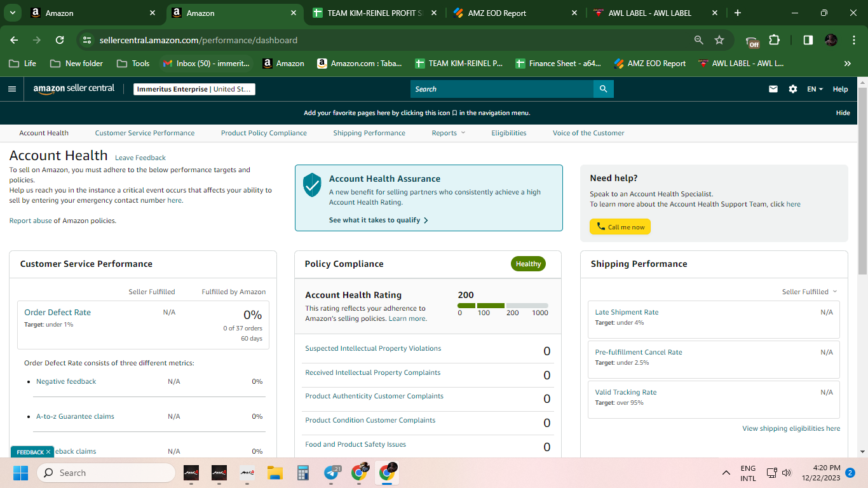
Task: Expand Seller Fulfilled dropdown in Shipping Performance
Action: click(810, 292)
